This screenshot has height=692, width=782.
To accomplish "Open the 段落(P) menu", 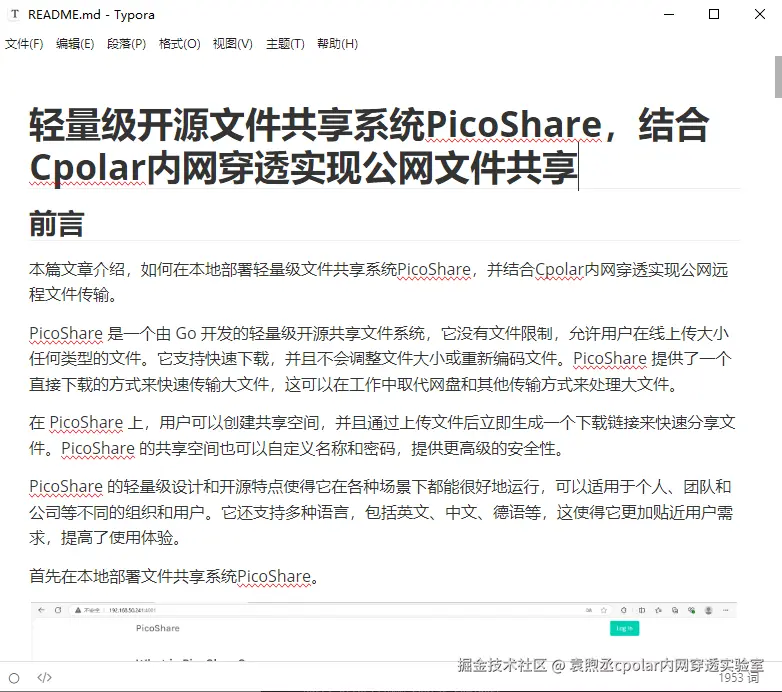I will click(126, 44).
